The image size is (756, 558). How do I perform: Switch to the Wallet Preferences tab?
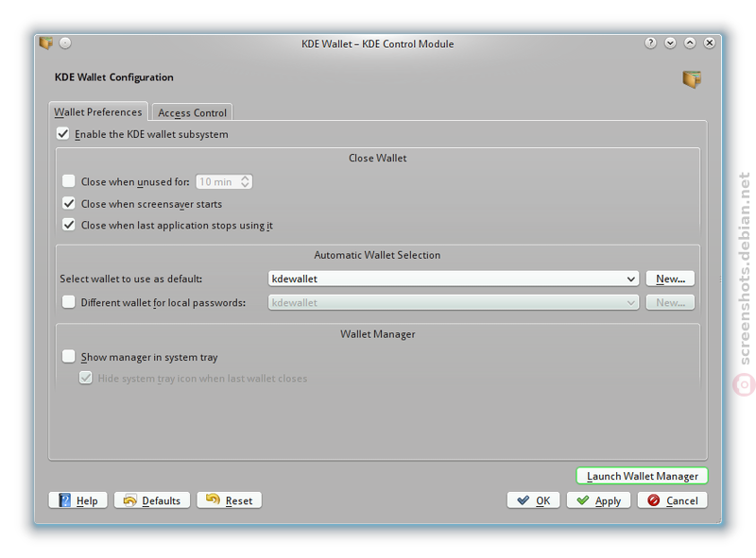point(98,111)
